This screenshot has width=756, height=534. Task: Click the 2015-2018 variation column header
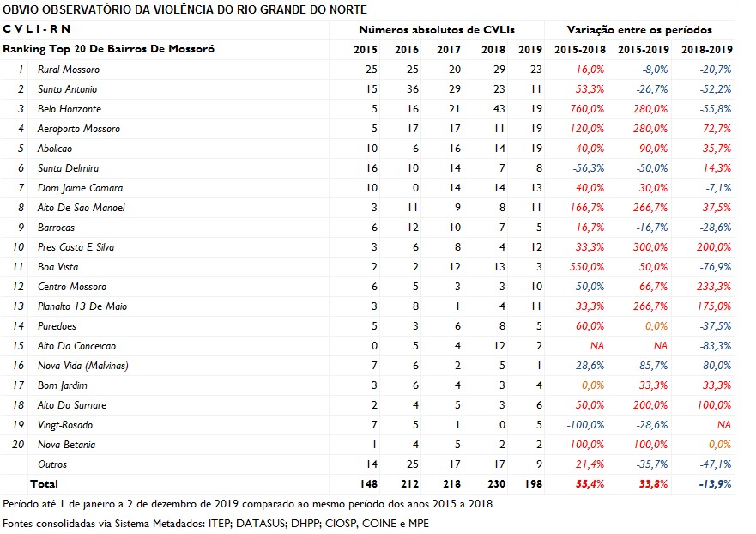[578, 50]
